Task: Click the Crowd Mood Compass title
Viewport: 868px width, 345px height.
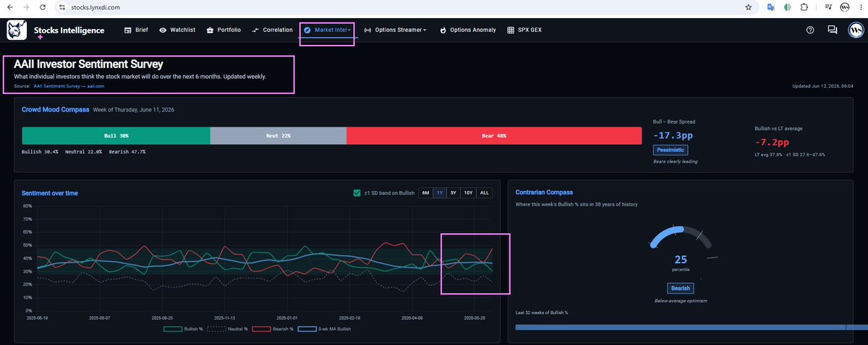Action: [x=55, y=110]
